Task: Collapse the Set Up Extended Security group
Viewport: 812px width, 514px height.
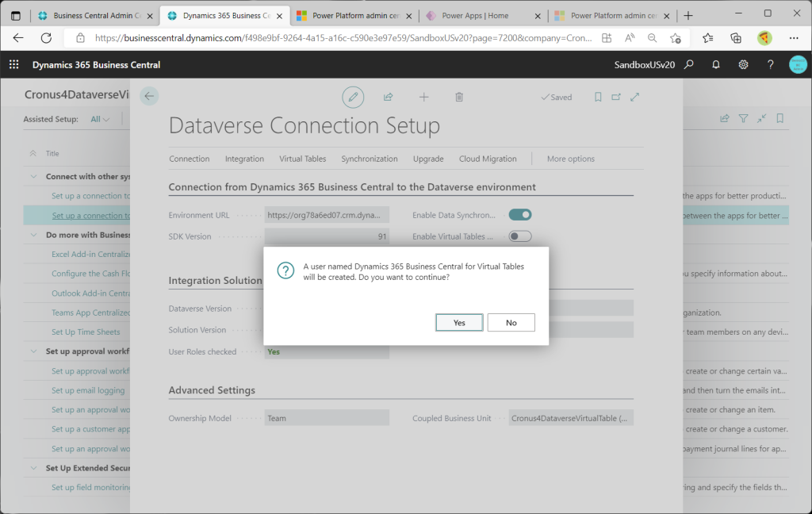Action: (x=33, y=468)
